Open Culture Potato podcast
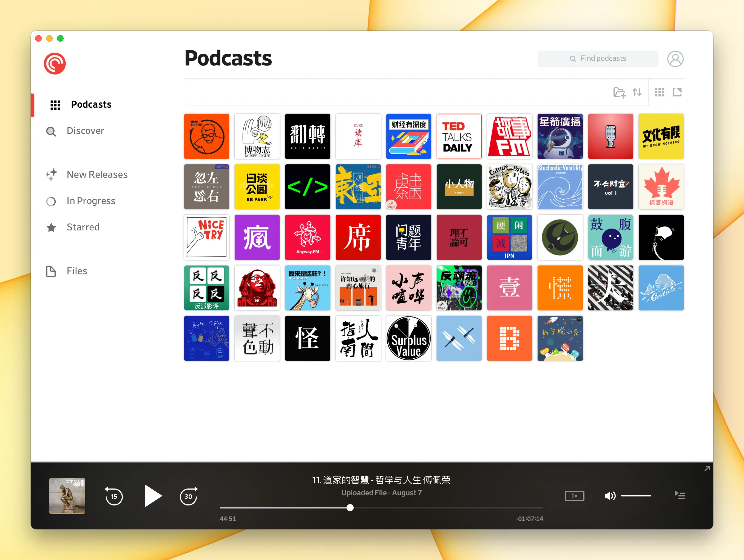The height and width of the screenshot is (560, 744). [x=510, y=187]
